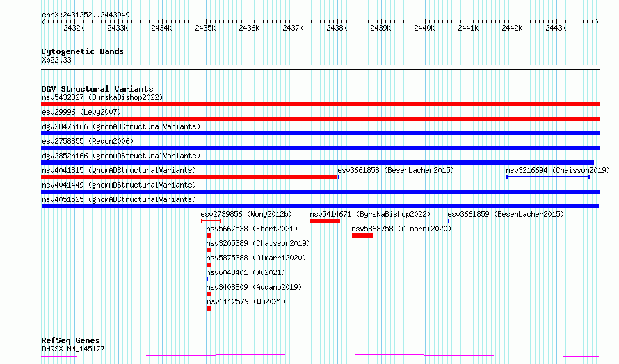Viewport: 619px width, 364px height.
Task: Open nsv5414671 (ByrskaBishop2022) label
Action: [370, 214]
